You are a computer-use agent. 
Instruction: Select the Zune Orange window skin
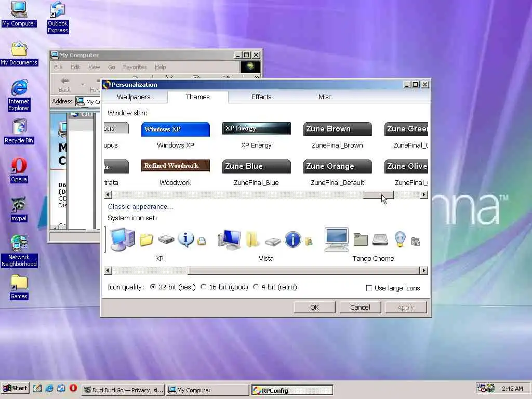pyautogui.click(x=338, y=172)
